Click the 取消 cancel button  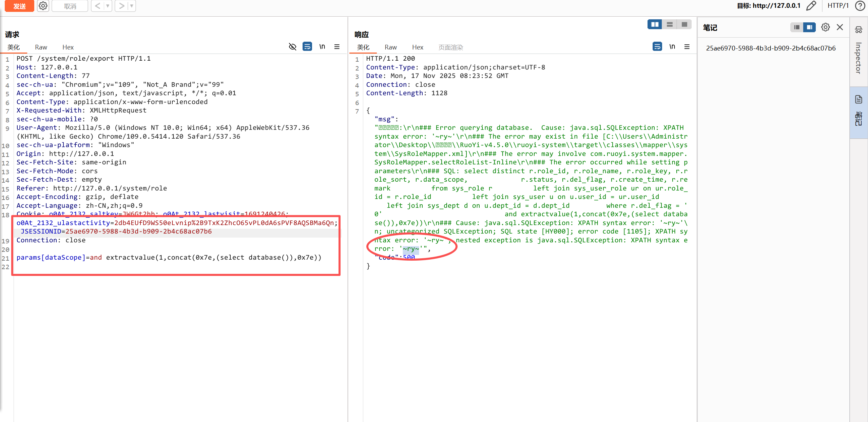click(x=70, y=6)
